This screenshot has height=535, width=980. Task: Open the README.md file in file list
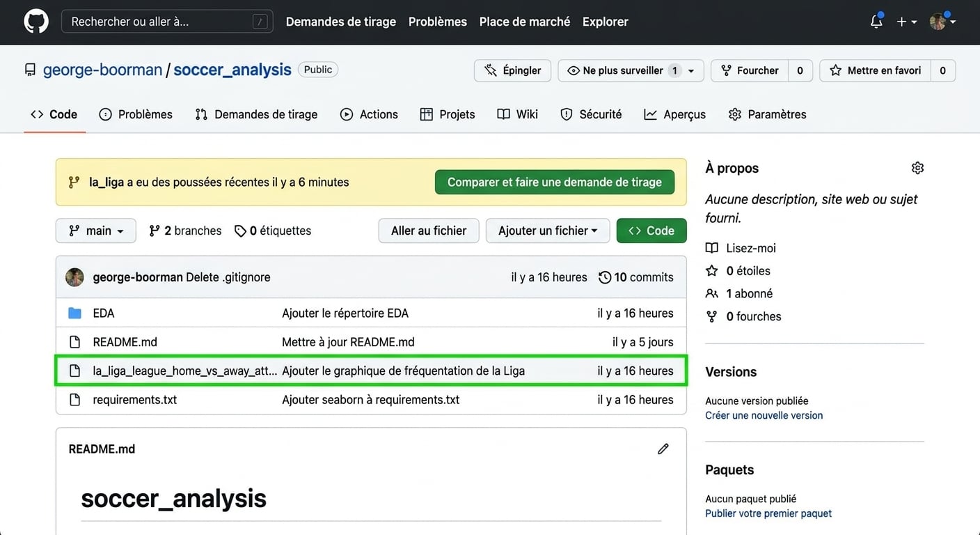[125, 342]
